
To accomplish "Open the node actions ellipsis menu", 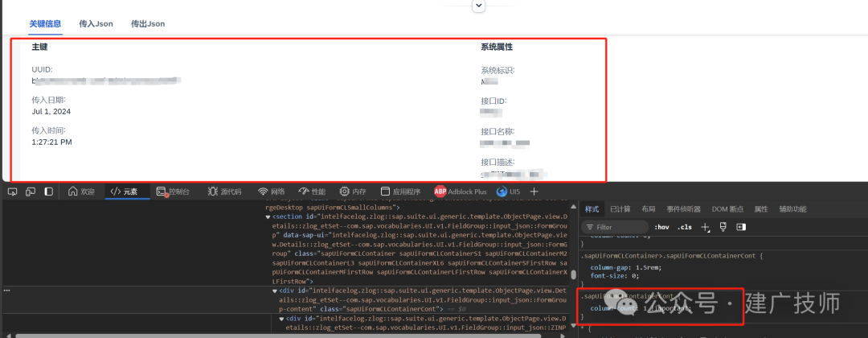I will [6, 291].
